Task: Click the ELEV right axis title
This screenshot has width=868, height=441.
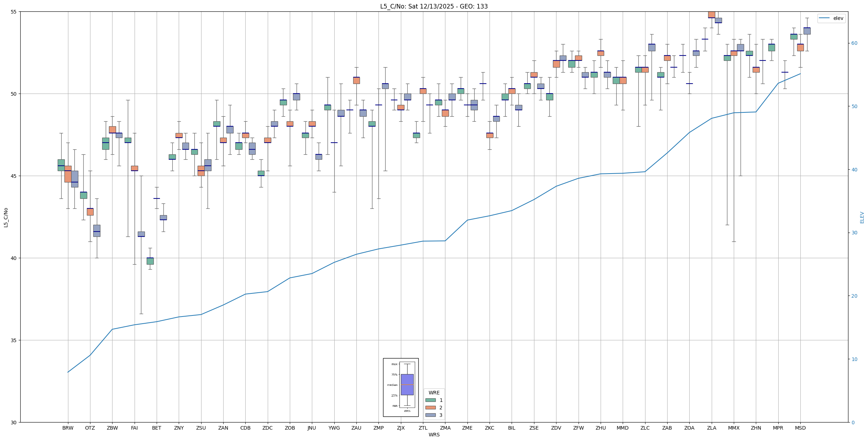Action: pos(862,217)
